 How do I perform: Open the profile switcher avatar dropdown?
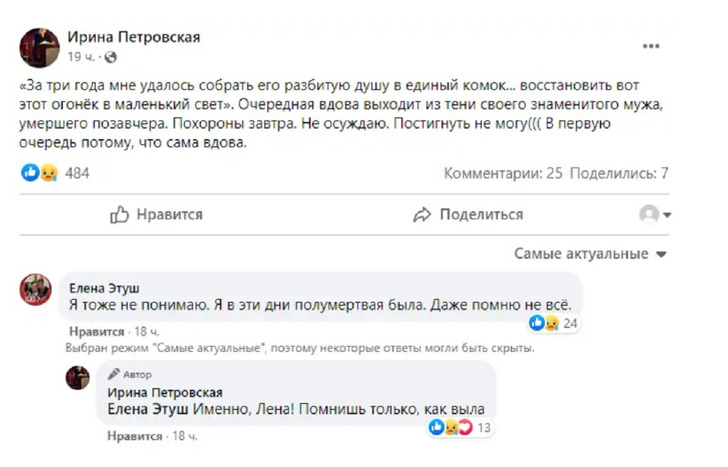click(x=655, y=214)
